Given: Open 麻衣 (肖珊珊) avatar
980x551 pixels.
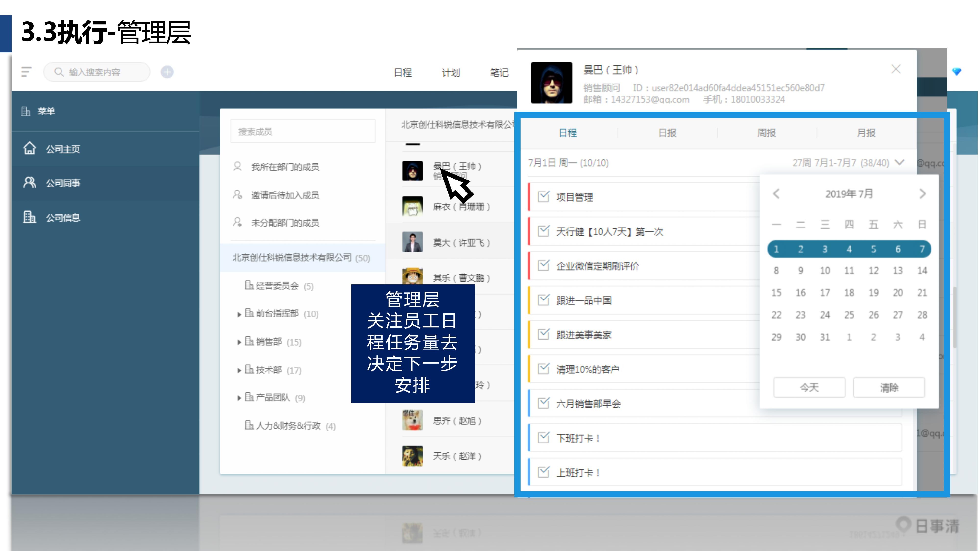Looking at the screenshot, I should 412,206.
